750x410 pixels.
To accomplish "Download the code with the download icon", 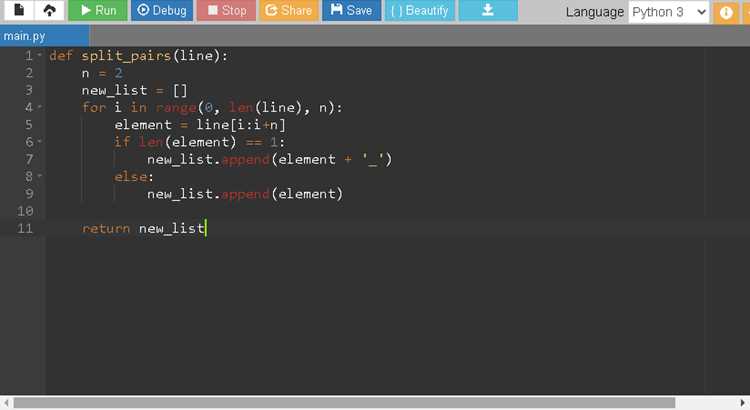I will point(488,10).
